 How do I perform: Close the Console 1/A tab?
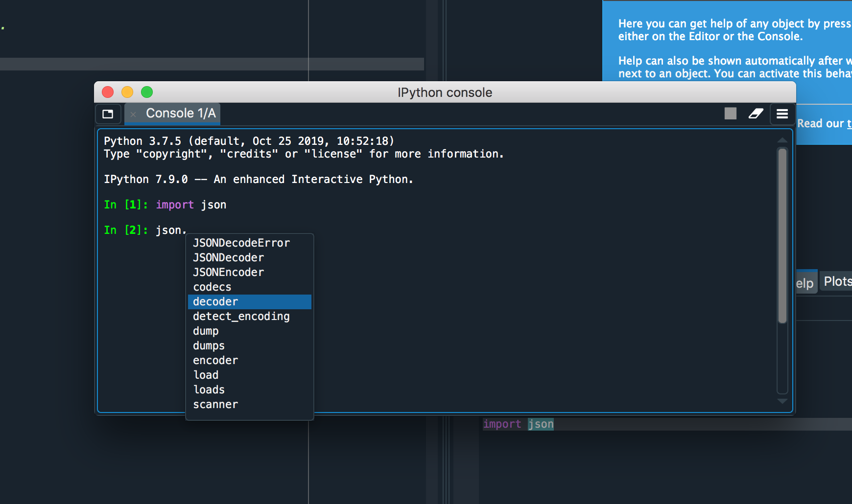click(133, 114)
